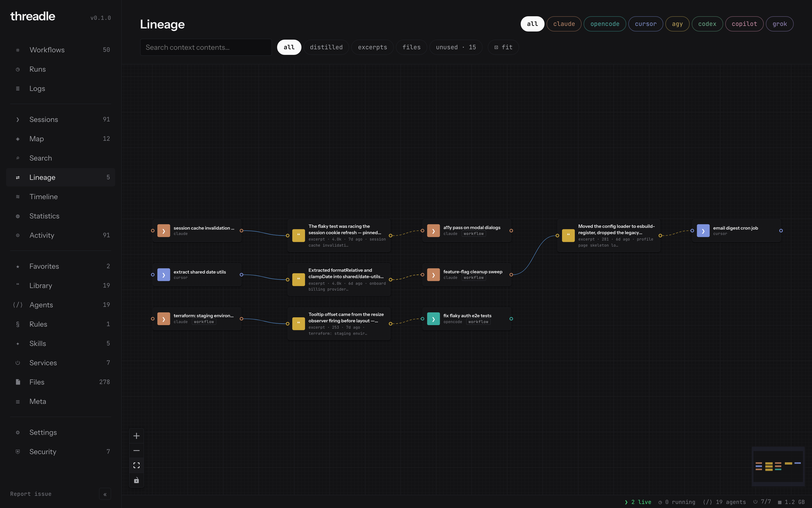
Task: Open Sessions in the sidebar
Action: (x=61, y=119)
